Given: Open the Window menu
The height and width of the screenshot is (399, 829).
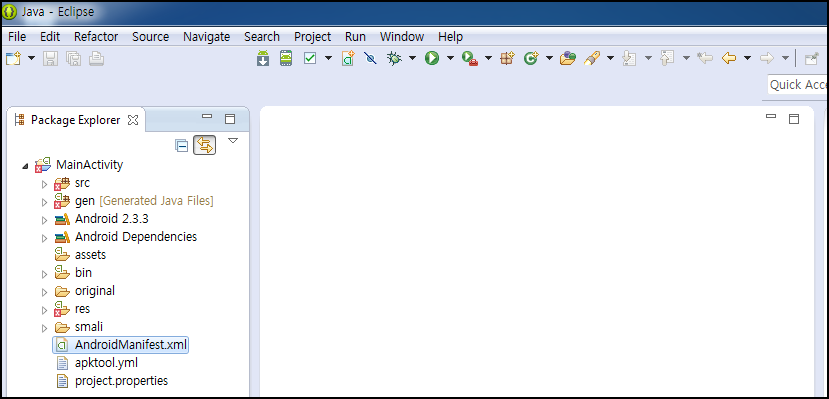Looking at the screenshot, I should 402,36.
